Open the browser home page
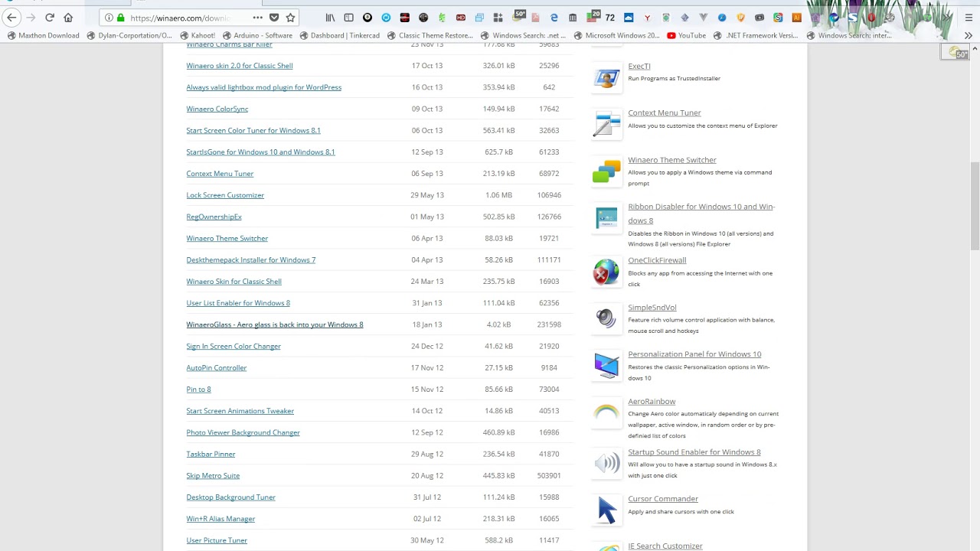This screenshot has height=551, width=980. point(68,18)
